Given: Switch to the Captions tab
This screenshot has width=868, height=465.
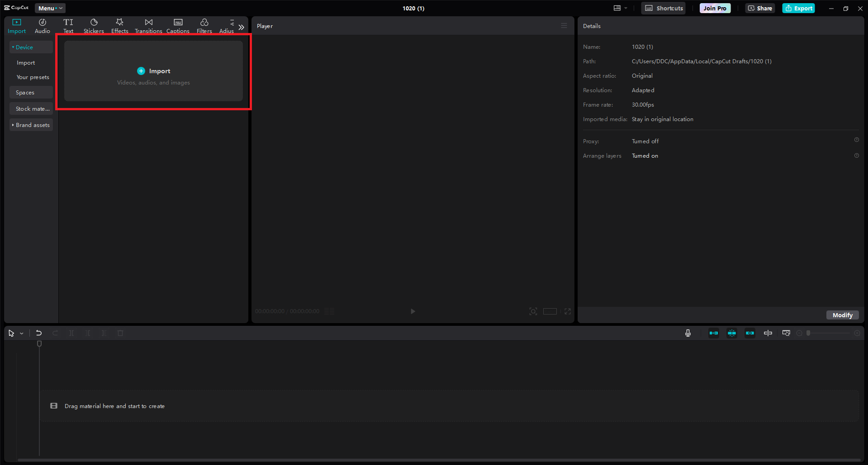Looking at the screenshot, I should click(x=178, y=26).
